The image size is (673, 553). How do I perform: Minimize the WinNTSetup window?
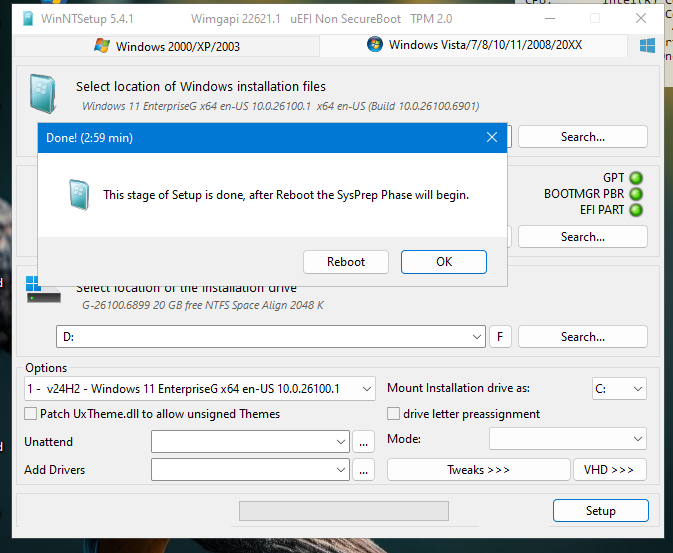click(550, 18)
